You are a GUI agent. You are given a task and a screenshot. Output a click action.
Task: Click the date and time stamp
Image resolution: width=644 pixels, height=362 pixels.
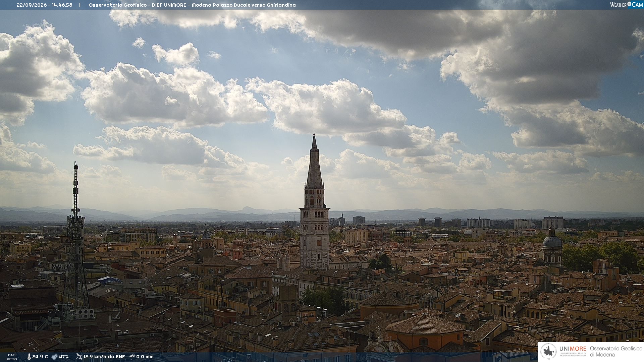(45, 5)
